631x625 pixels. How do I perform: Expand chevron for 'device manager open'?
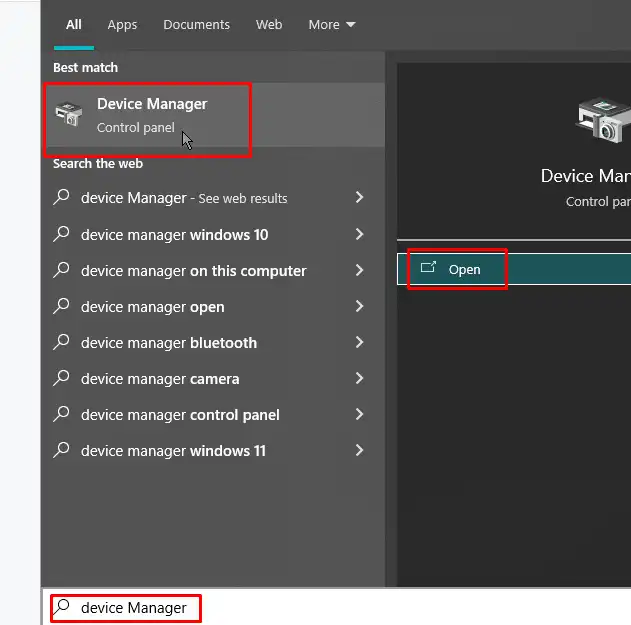(359, 307)
